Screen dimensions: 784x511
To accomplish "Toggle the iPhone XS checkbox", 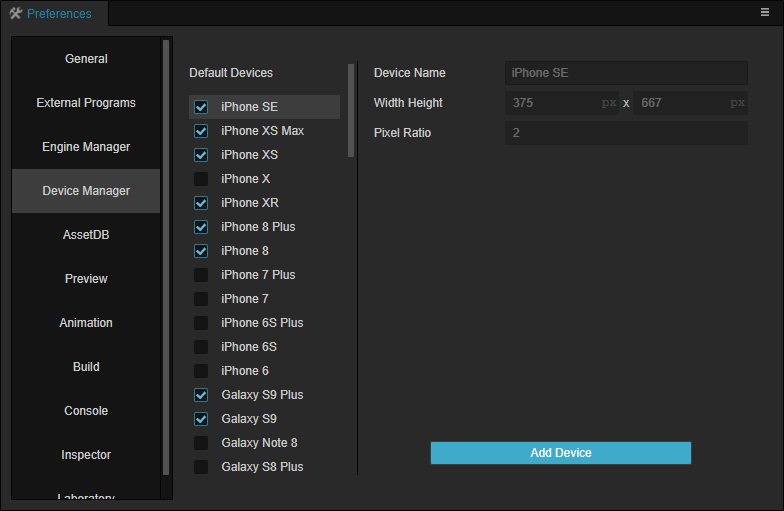I will 201,155.
